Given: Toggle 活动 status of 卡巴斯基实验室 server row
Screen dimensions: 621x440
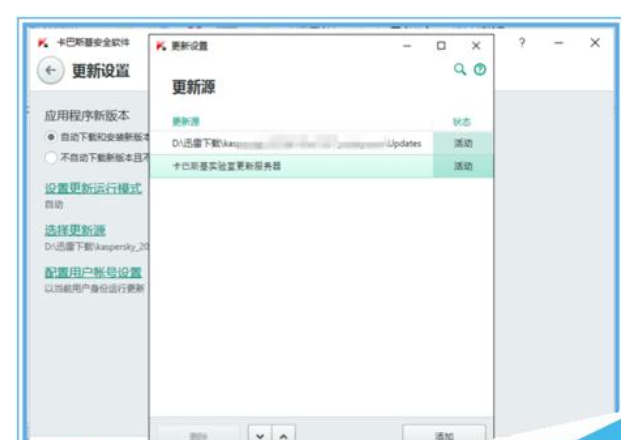Looking at the screenshot, I should tap(463, 166).
